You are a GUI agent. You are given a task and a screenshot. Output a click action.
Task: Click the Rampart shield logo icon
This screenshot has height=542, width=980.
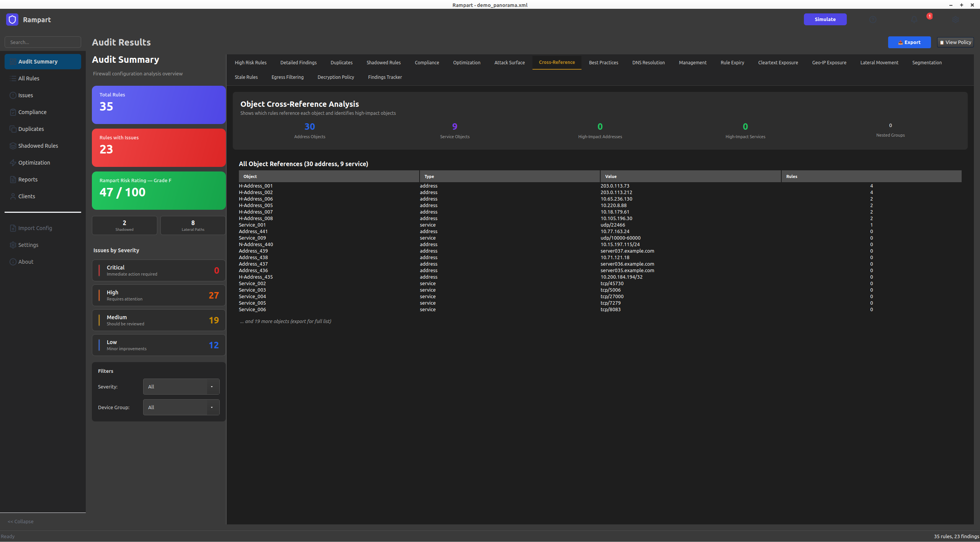[12, 20]
